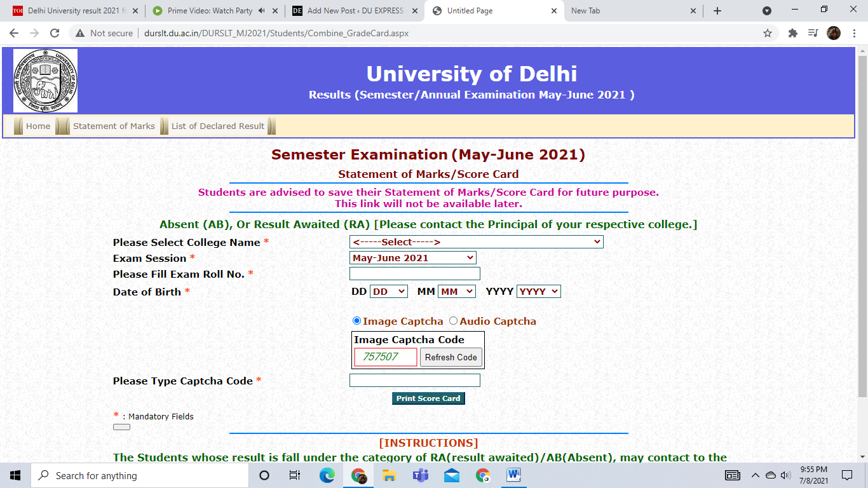Screen dimensions: 868x488
Task: Click the Chrome profile avatar icon
Action: pos(835,32)
